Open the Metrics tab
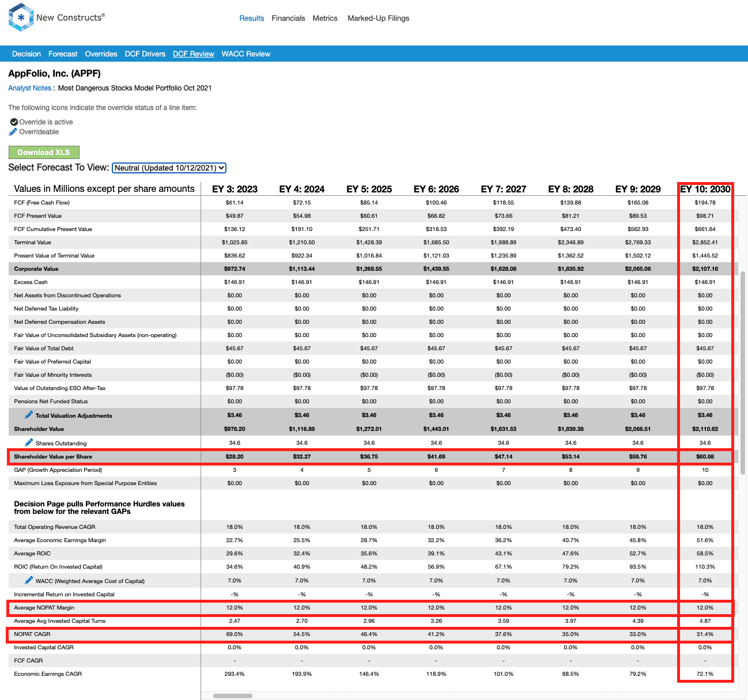The image size is (748, 700). (x=325, y=18)
